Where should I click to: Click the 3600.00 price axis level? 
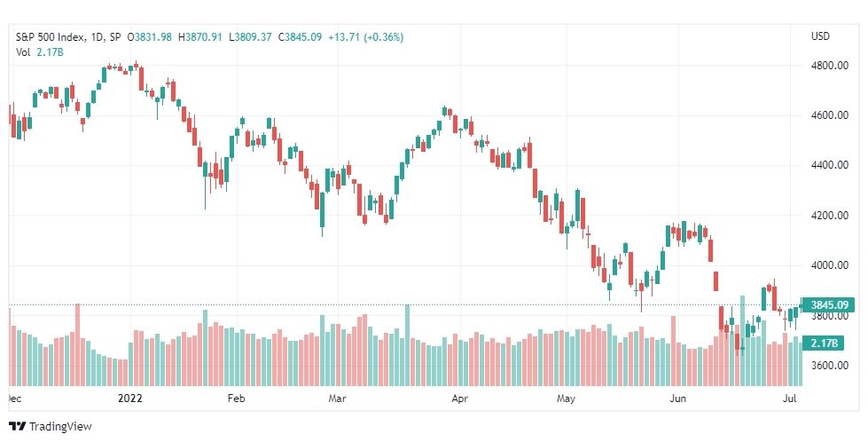(x=829, y=366)
